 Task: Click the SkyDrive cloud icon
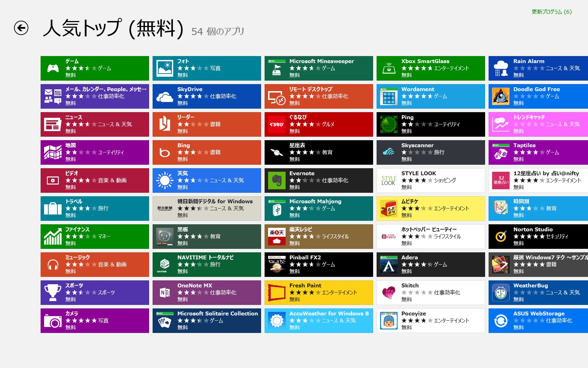[165, 97]
